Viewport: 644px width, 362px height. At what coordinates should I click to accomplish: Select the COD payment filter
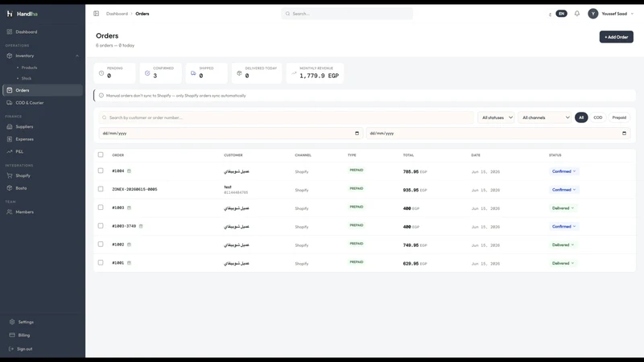(597, 117)
